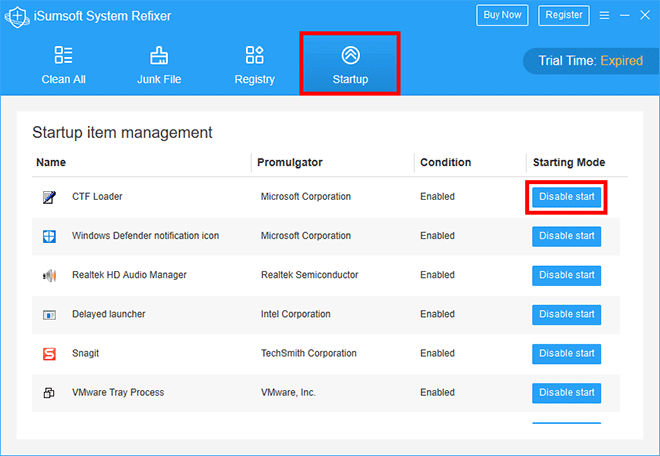Image resolution: width=660 pixels, height=456 pixels.
Task: Select the Startup tab
Action: coord(350,64)
